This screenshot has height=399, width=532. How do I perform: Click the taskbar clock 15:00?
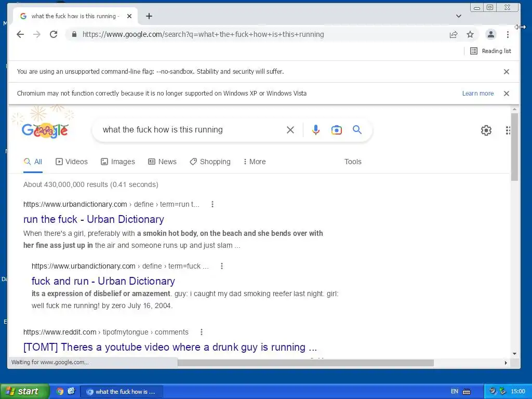click(x=518, y=391)
